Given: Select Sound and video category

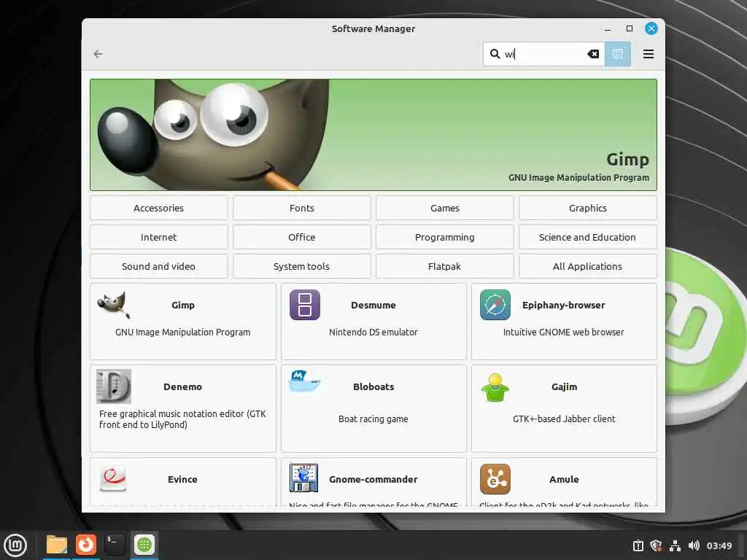Looking at the screenshot, I should click(158, 266).
